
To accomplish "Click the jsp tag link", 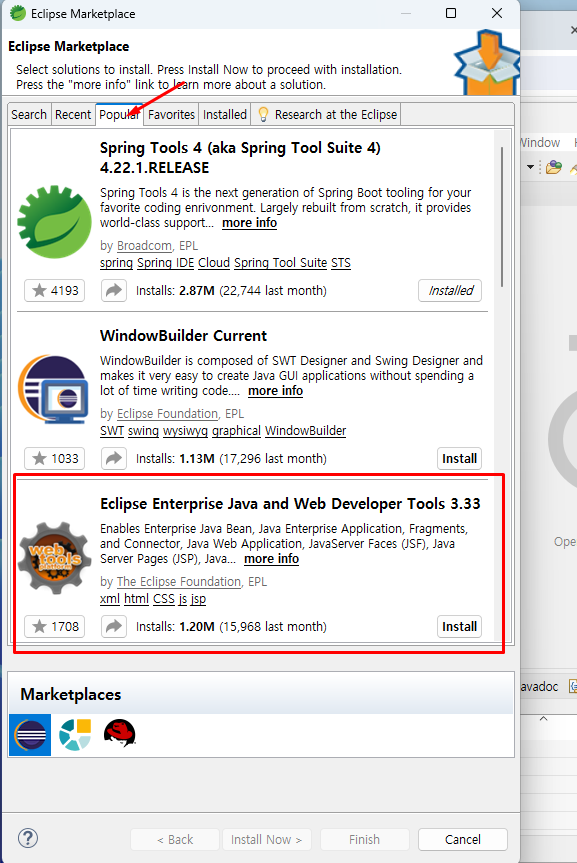I will [198, 599].
